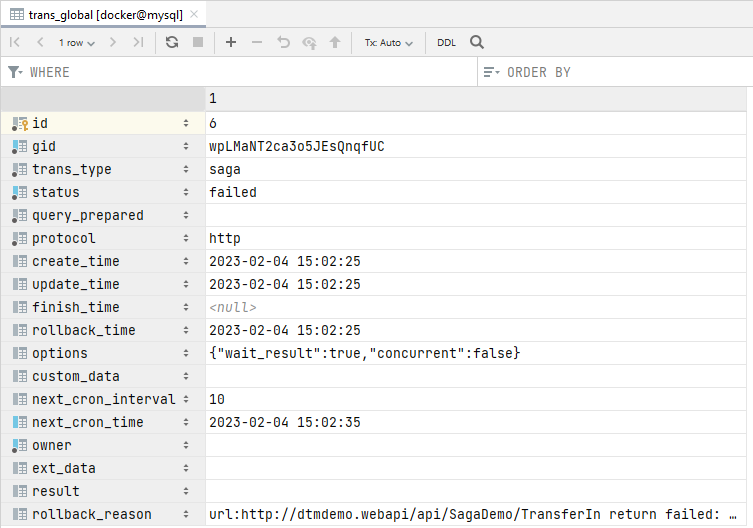Click the Stop square icon

(x=198, y=42)
